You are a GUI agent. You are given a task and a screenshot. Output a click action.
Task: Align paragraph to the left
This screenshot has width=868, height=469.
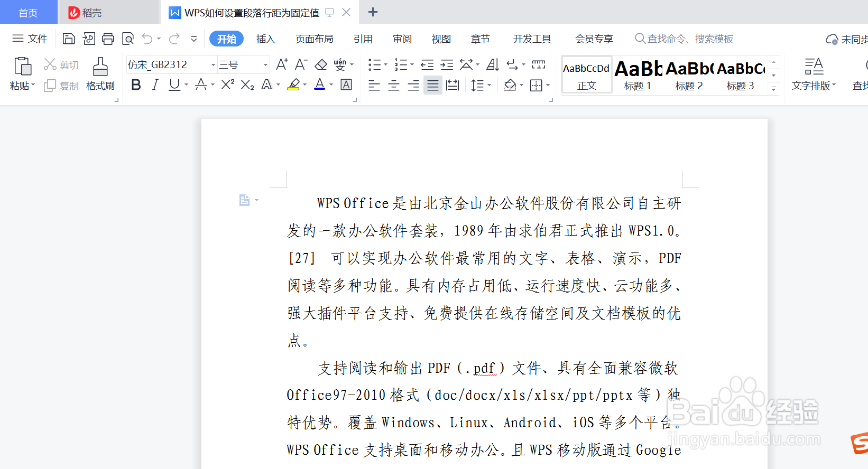pos(374,85)
